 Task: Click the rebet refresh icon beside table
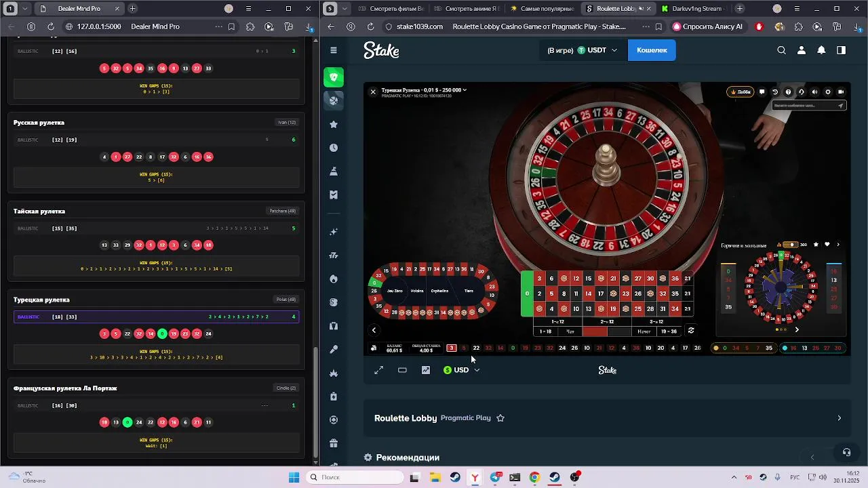691,331
